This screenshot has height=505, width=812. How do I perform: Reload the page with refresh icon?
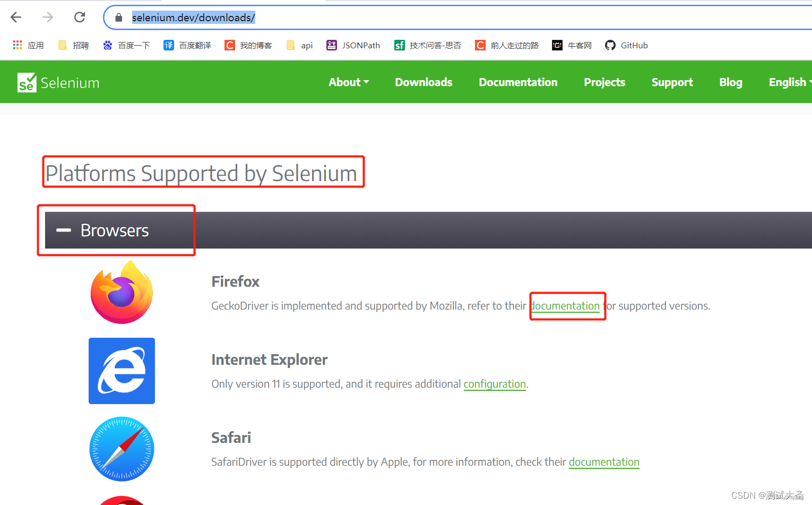pos(80,18)
